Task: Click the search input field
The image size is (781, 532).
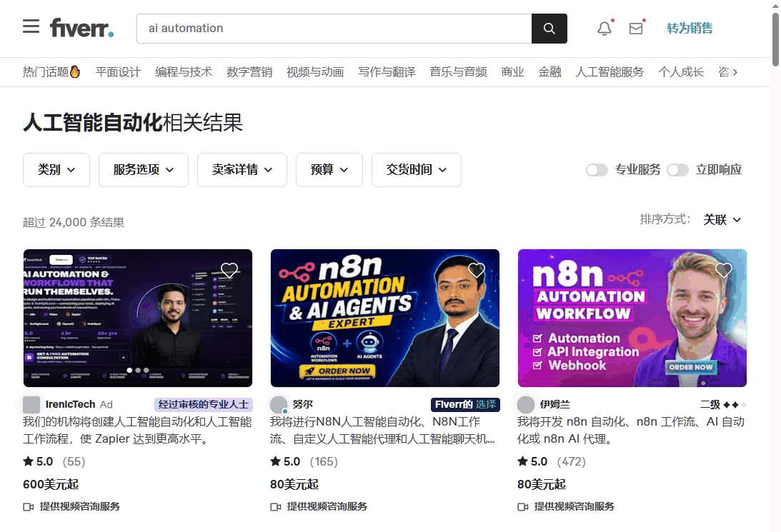Action: [x=334, y=29]
